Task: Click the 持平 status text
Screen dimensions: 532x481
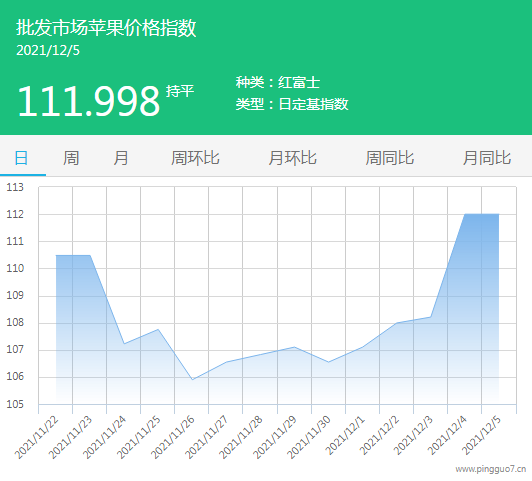Action: point(180,91)
